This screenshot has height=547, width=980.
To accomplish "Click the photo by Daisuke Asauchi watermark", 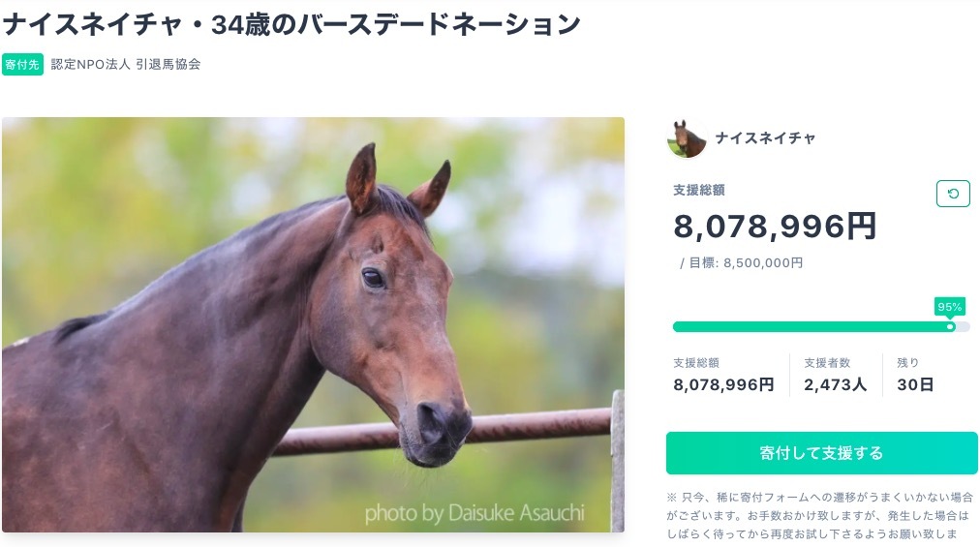I will 474,512.
